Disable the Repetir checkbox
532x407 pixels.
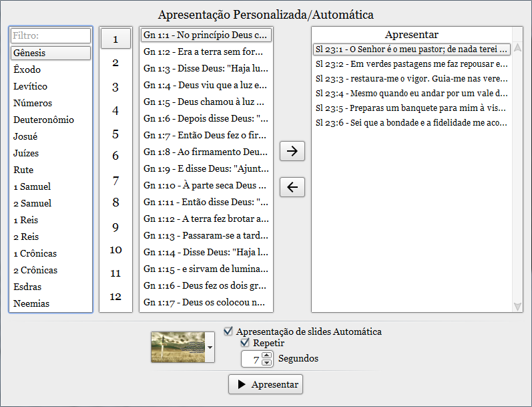click(245, 343)
